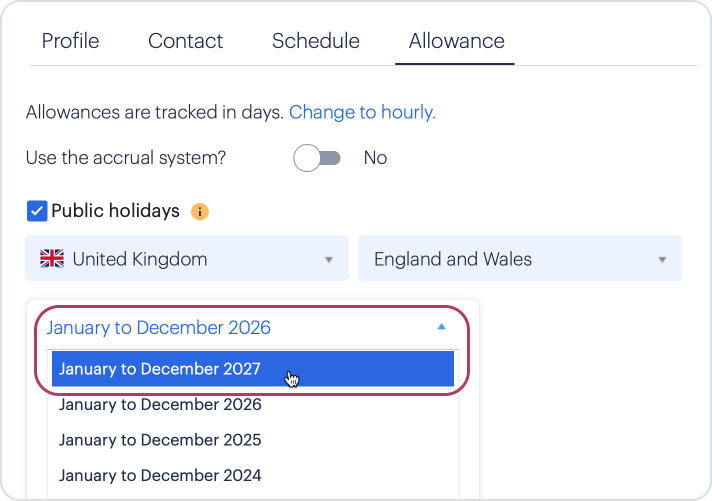Switch to the Contact tab

coord(185,41)
